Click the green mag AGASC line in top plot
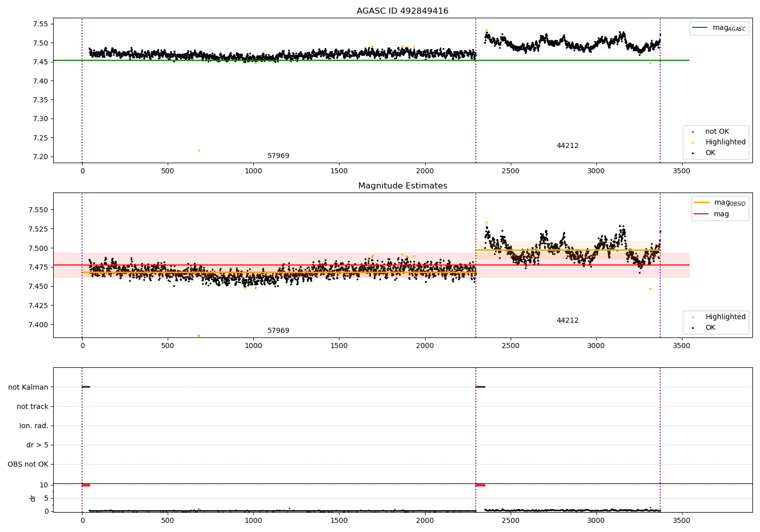The height and width of the screenshot is (532, 760). click(x=371, y=60)
